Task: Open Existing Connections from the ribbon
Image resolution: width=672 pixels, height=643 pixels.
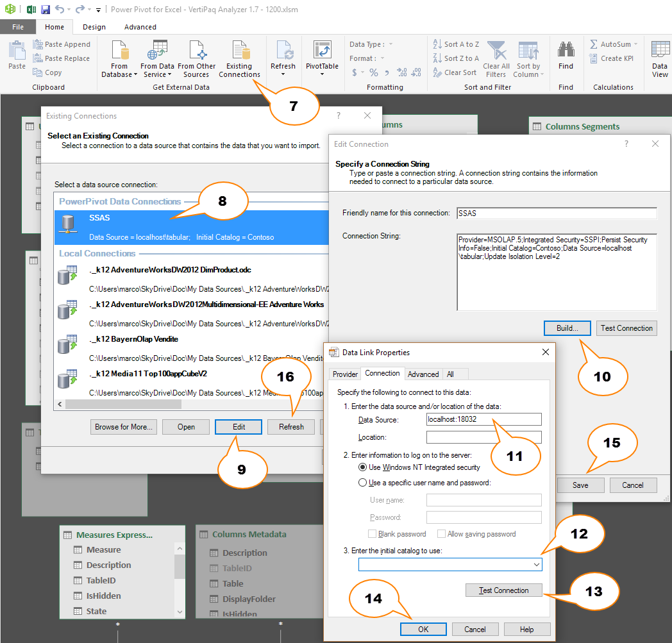Action: pyautogui.click(x=239, y=59)
